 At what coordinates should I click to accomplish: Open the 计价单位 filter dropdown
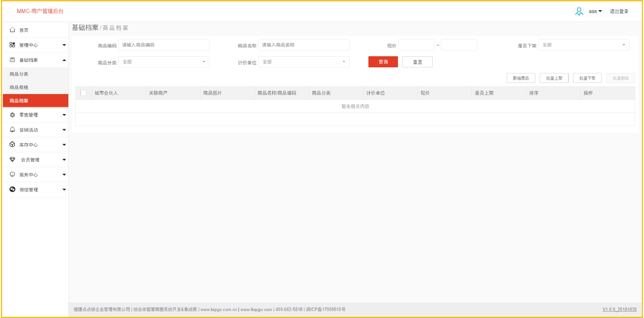(x=304, y=62)
